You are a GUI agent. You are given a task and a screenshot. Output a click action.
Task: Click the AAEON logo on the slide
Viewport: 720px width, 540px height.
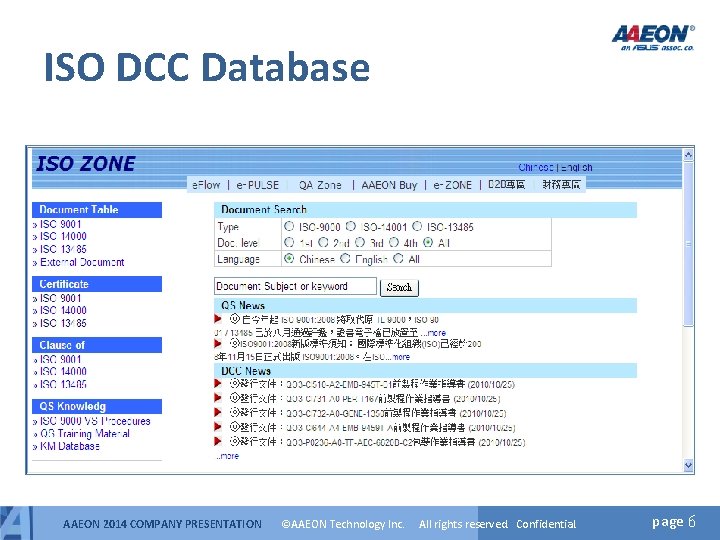pos(653,37)
